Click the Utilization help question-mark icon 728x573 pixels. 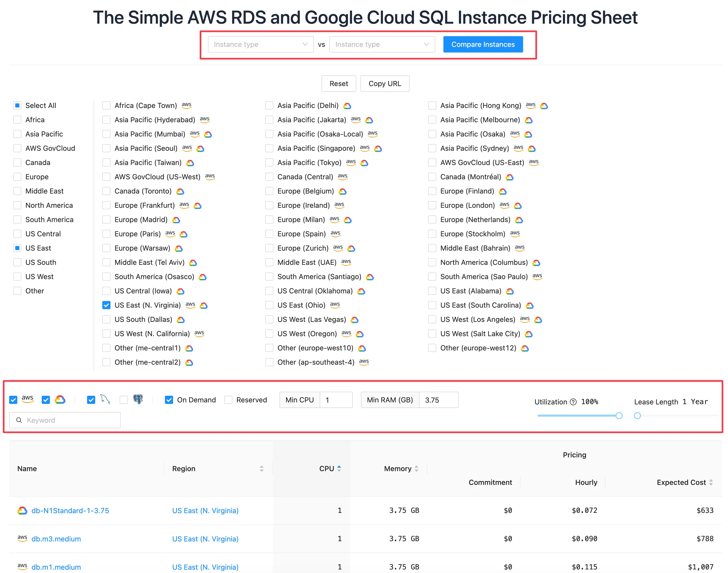click(573, 402)
